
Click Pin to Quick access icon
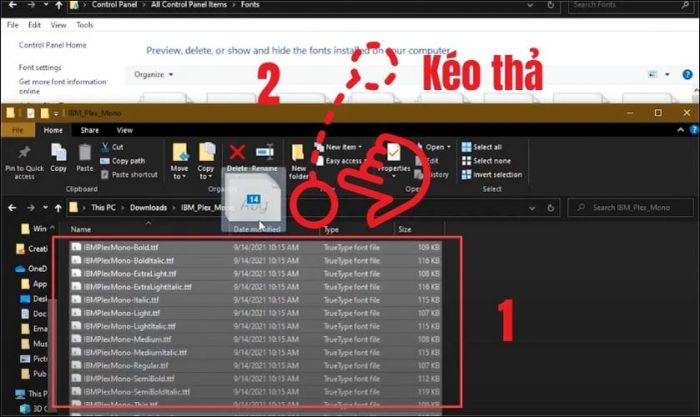24,153
